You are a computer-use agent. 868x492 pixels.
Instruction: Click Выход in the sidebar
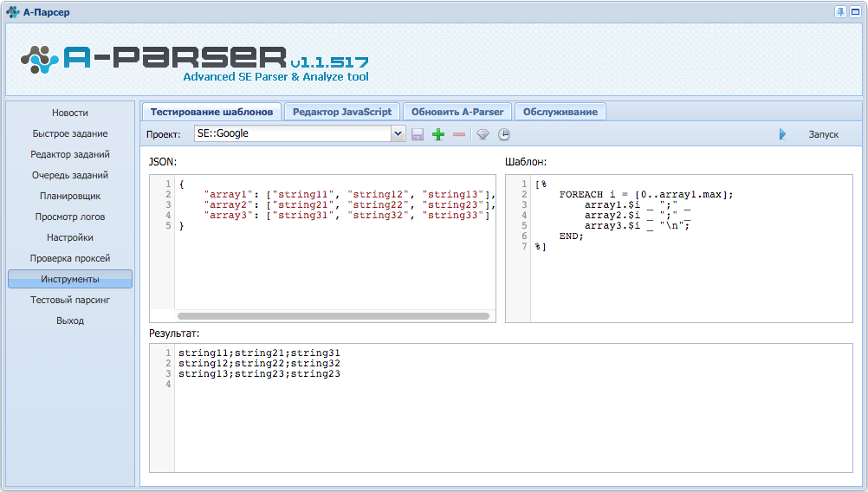click(70, 320)
